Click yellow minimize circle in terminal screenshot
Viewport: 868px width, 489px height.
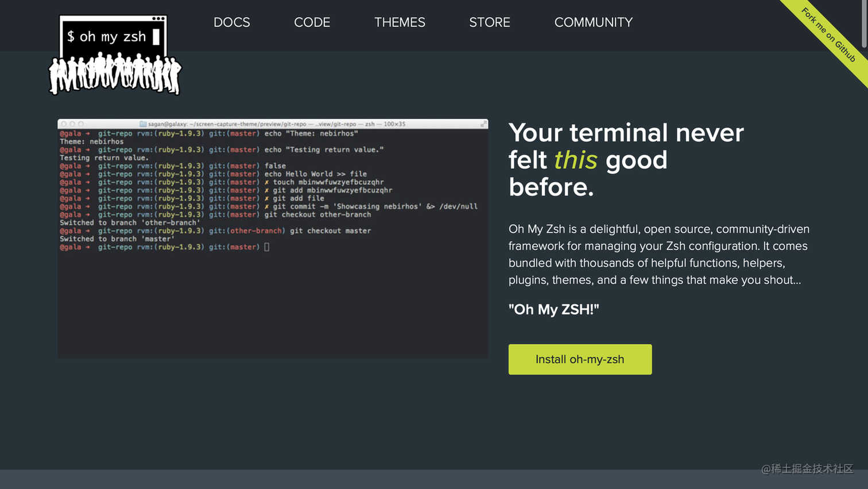click(72, 123)
